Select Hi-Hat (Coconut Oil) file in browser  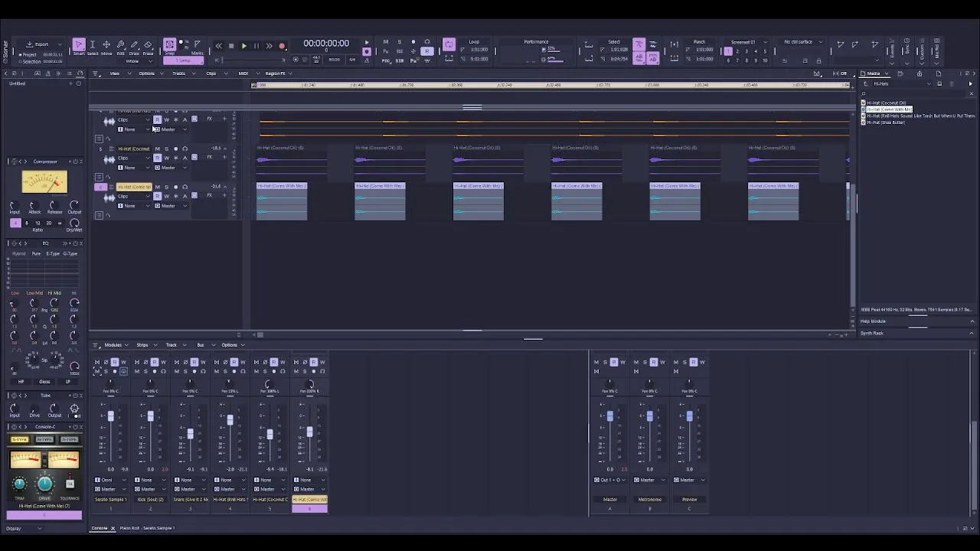coord(886,103)
